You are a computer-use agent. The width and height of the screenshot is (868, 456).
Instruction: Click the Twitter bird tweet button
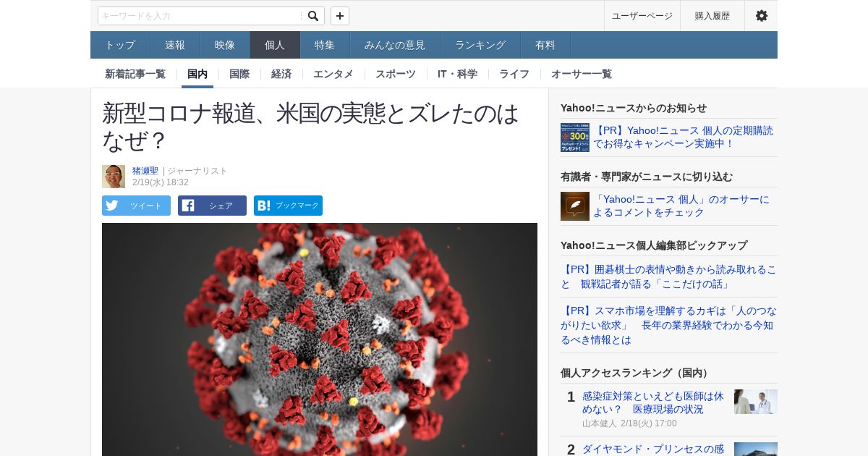pyautogui.click(x=136, y=206)
